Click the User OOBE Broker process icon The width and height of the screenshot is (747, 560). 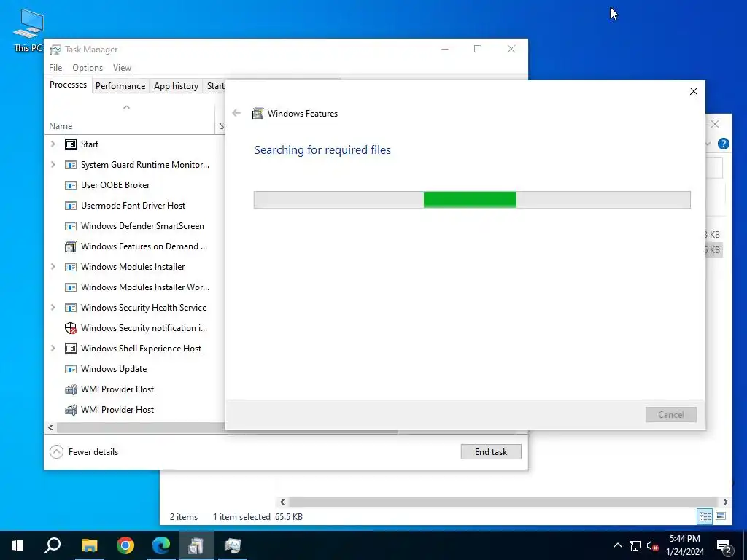point(71,185)
